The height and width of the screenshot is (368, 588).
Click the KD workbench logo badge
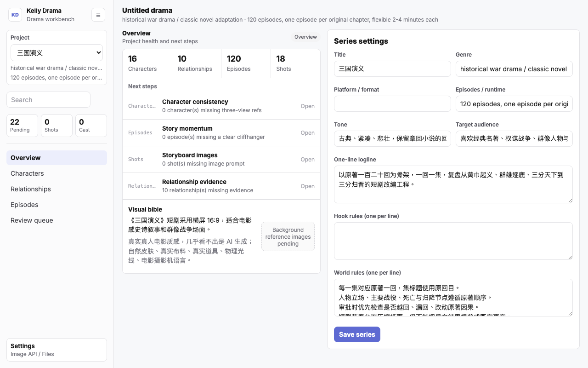point(15,15)
